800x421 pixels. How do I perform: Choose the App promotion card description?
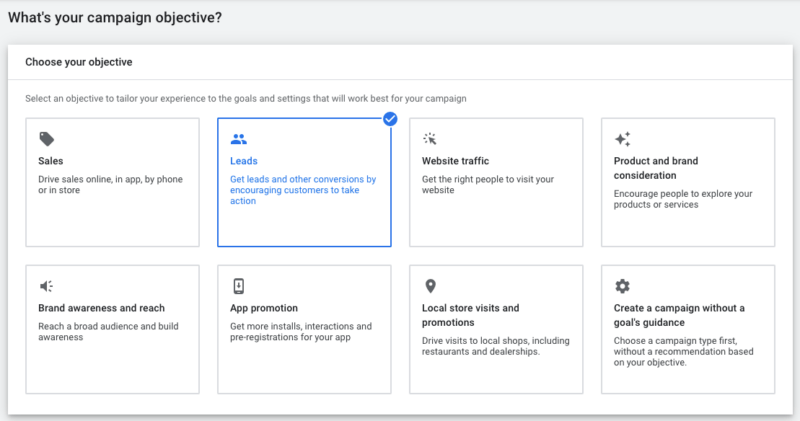301,332
